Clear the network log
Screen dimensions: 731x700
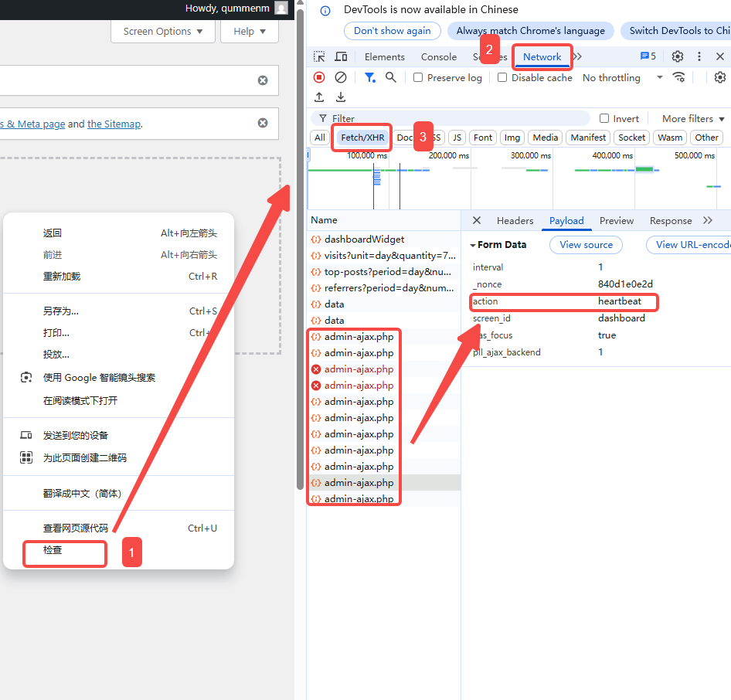tap(341, 77)
